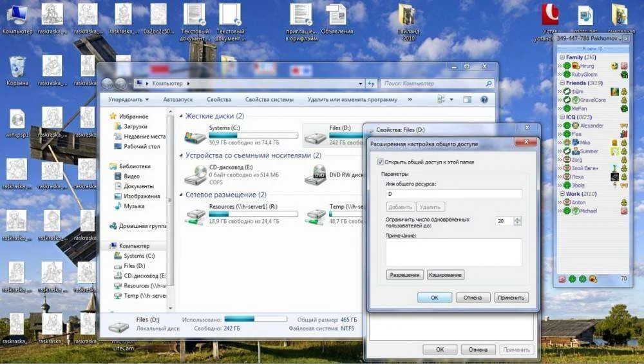Click the Temp network drive icon
This screenshot has height=364, width=644.
(x=316, y=216)
